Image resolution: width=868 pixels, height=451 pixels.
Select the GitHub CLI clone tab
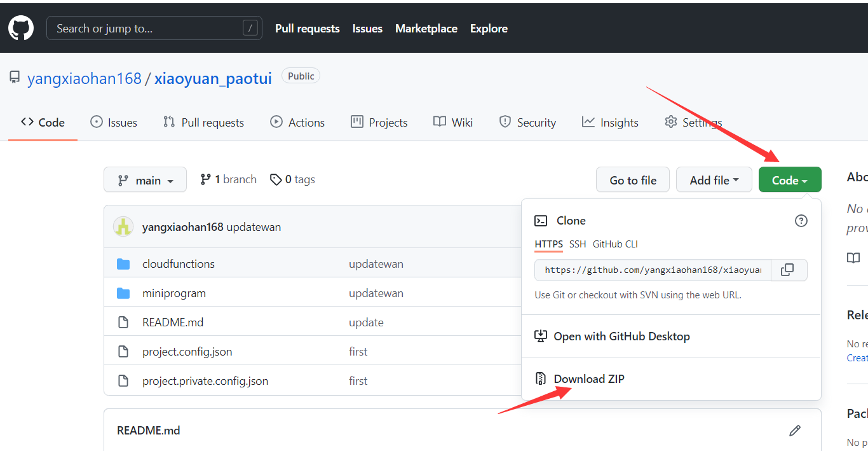point(615,244)
